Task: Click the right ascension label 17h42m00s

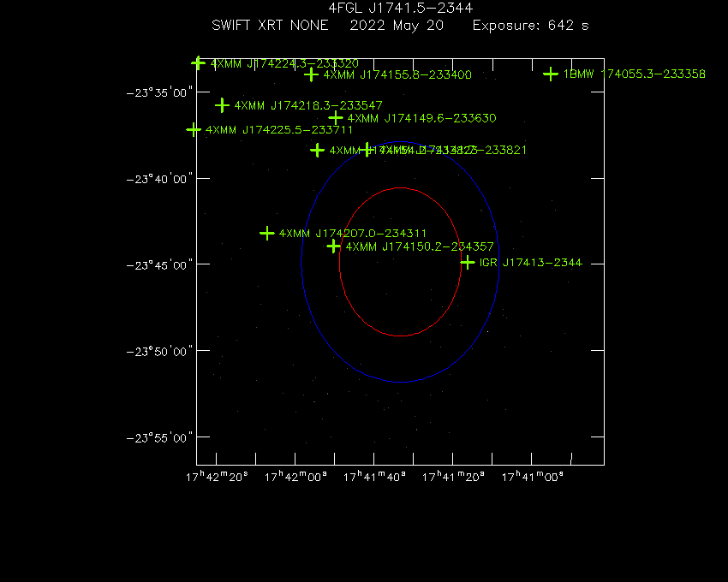Action: pos(295,477)
